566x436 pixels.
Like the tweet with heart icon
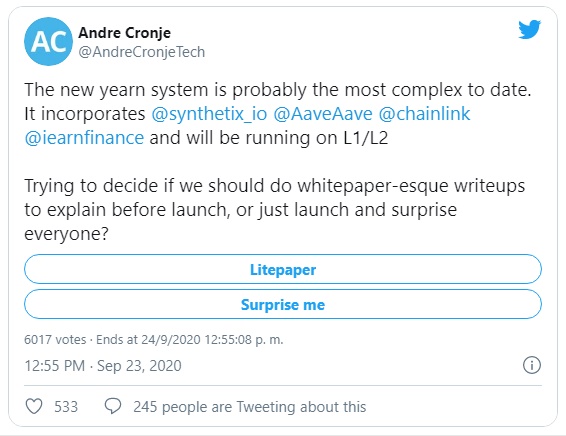coord(34,406)
